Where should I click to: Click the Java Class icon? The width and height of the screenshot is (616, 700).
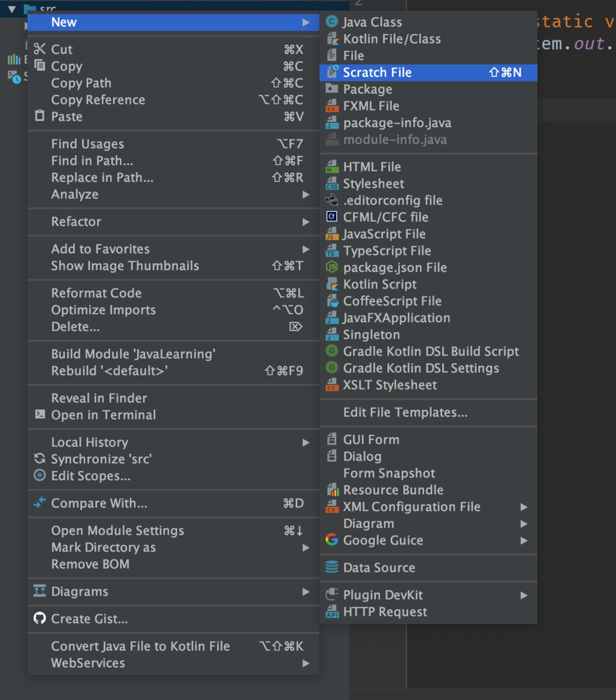click(x=332, y=22)
